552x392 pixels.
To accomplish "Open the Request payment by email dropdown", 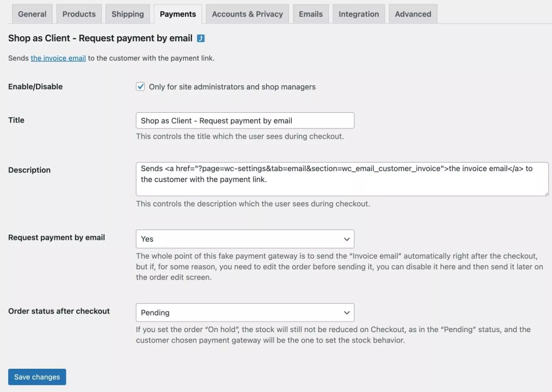I will [245, 239].
